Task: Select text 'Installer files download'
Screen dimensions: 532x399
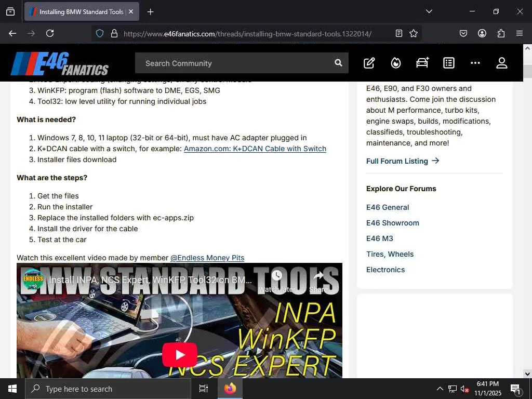Action: [x=77, y=159]
